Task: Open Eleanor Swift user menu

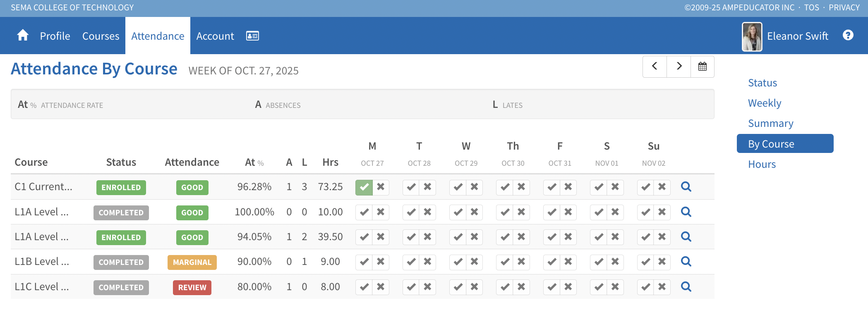Action: pos(797,36)
